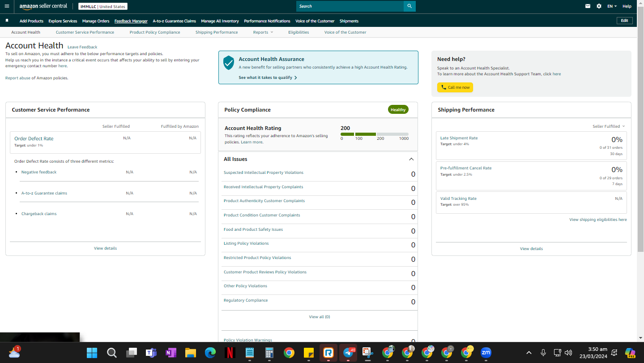The image size is (644, 363).
Task: Click See what it takes to qualify
Action: pyautogui.click(x=268, y=78)
